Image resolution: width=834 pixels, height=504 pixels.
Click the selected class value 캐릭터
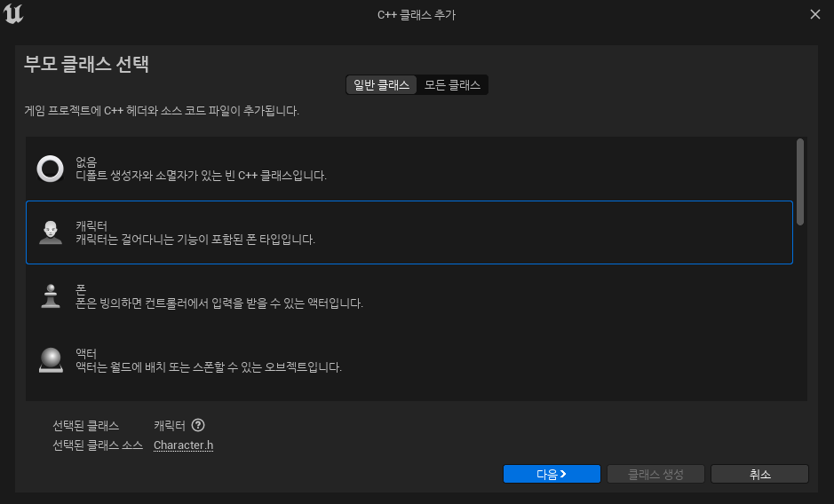point(169,426)
